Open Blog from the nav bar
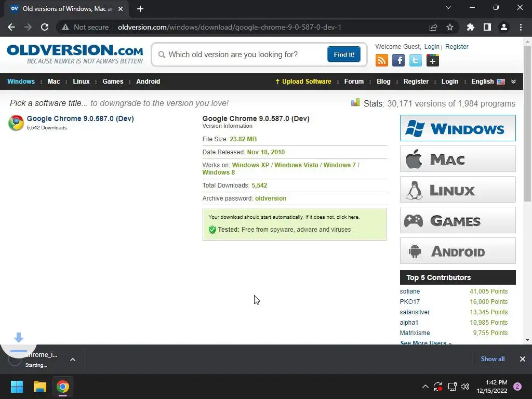 point(383,82)
